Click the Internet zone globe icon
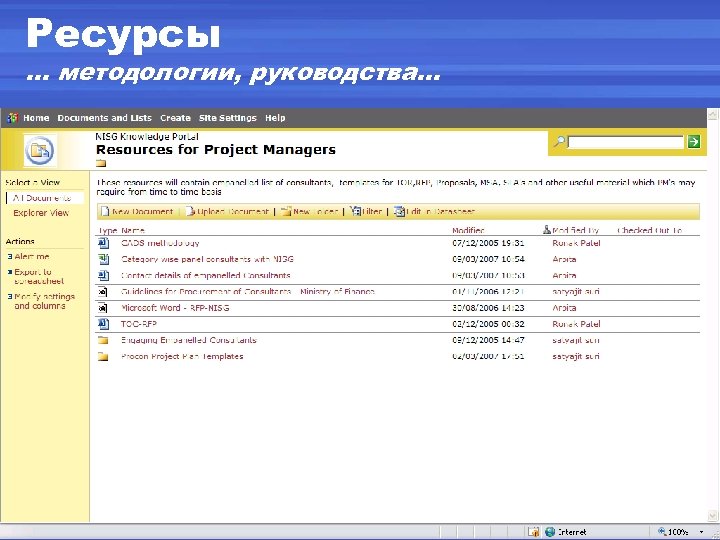Screen dimensions: 720x540 coord(550,532)
